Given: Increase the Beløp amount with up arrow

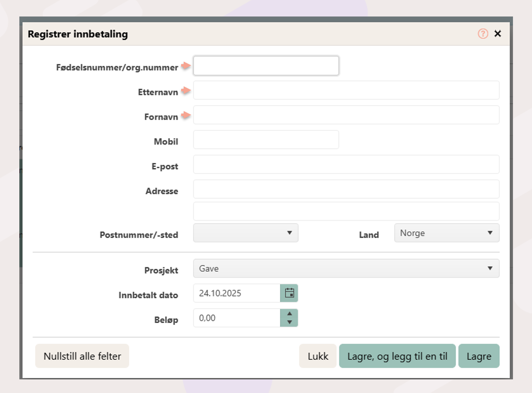Looking at the screenshot, I should tap(289, 313).
